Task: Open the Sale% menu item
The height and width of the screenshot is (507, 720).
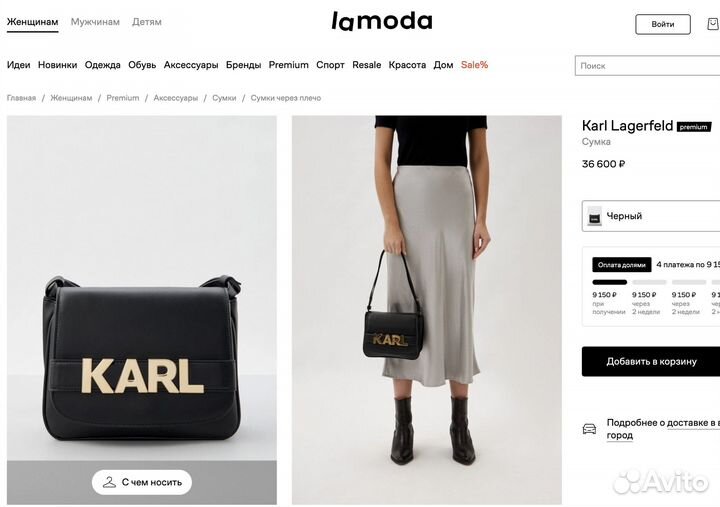Action: tap(474, 65)
